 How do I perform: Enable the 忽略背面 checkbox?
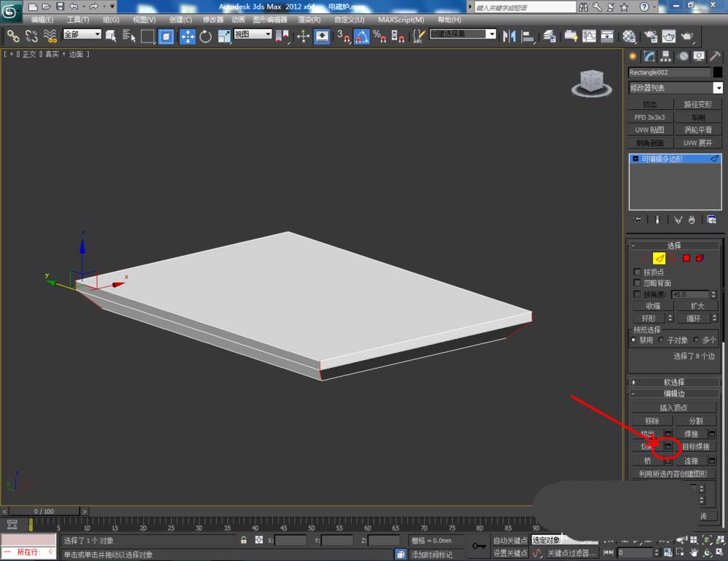point(637,283)
